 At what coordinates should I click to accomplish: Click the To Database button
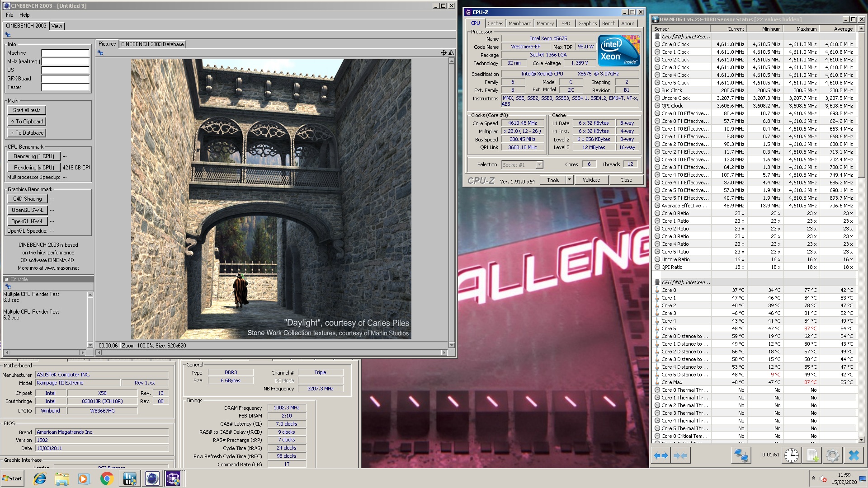(x=27, y=133)
